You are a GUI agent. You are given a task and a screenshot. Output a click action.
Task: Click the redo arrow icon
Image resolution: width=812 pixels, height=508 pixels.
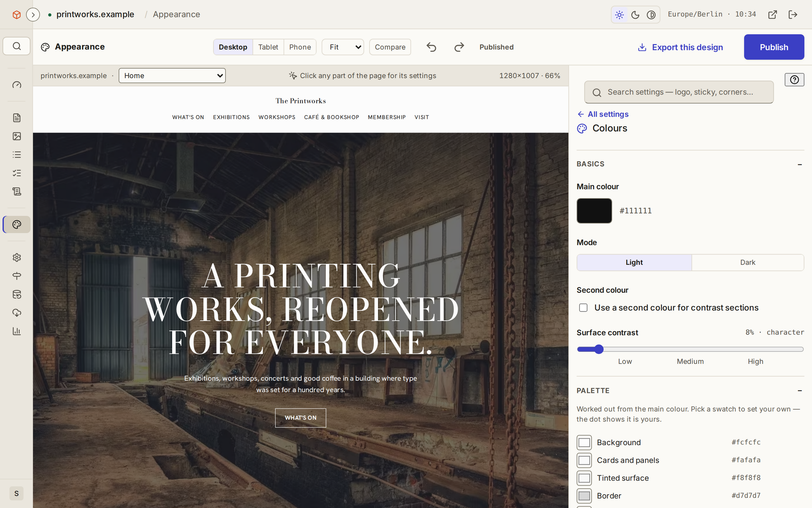[459, 47]
